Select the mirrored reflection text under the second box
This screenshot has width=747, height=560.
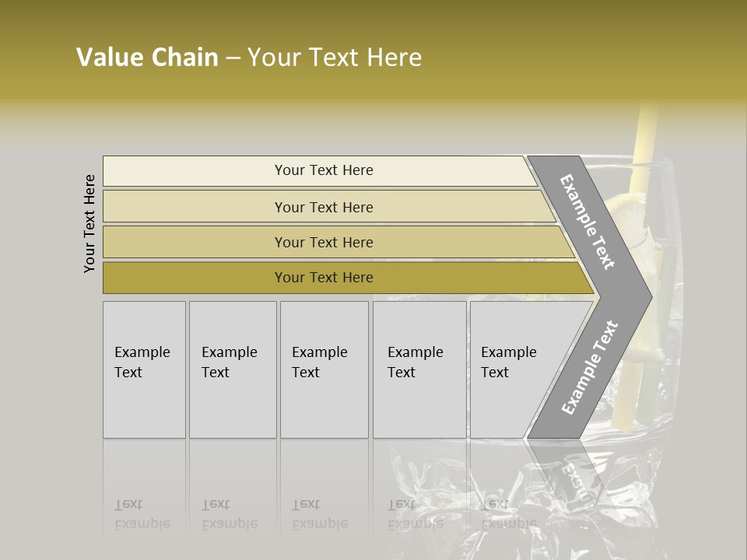point(230,514)
